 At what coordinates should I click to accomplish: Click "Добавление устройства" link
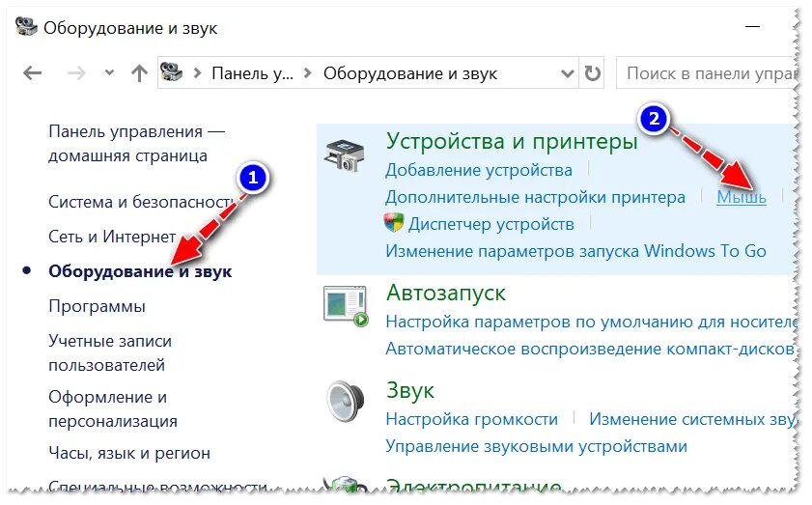click(x=479, y=170)
